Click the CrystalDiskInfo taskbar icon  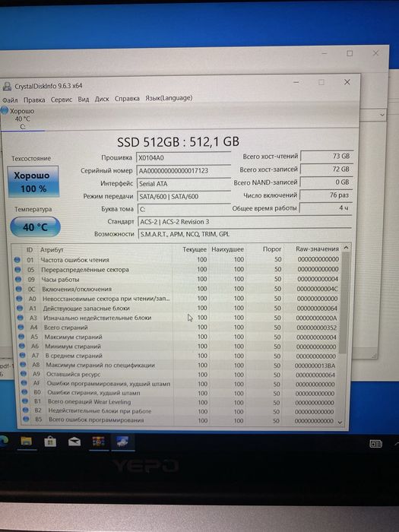point(122,442)
